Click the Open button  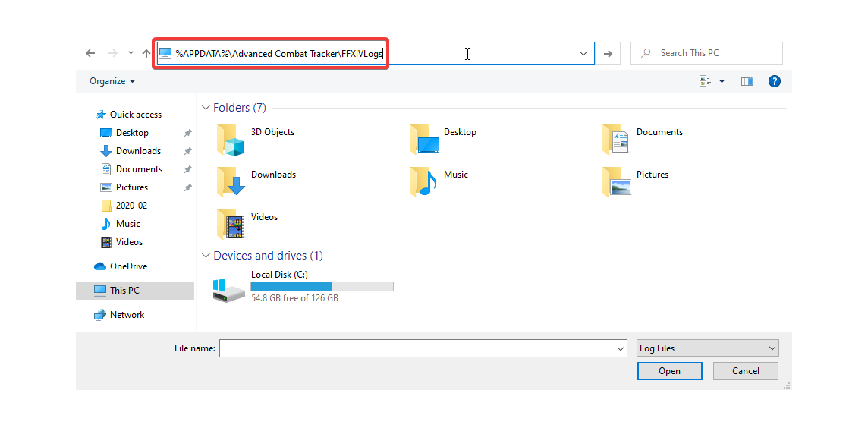click(669, 371)
